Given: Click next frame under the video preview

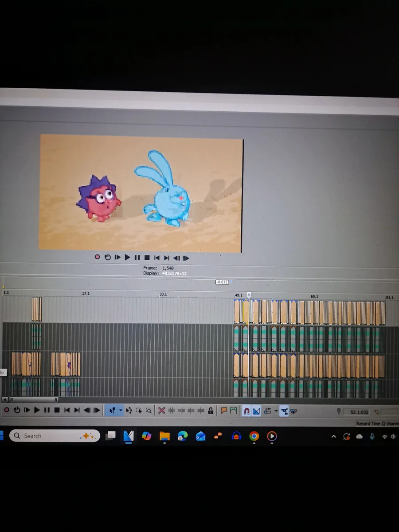Looking at the screenshot, I should coord(186,258).
